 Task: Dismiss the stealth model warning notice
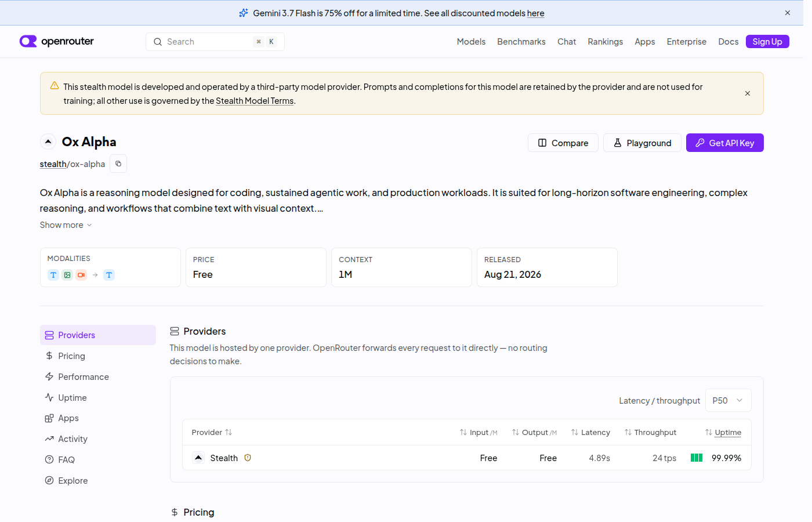pos(748,93)
